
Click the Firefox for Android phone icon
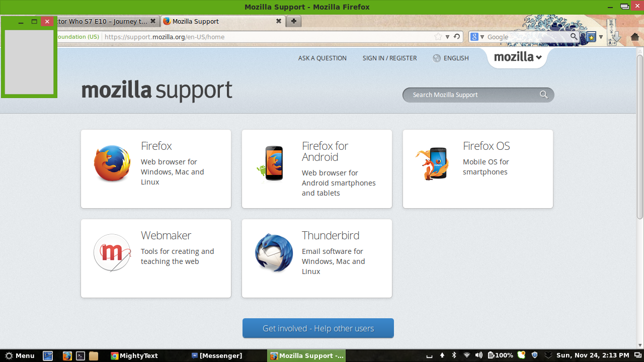click(271, 164)
